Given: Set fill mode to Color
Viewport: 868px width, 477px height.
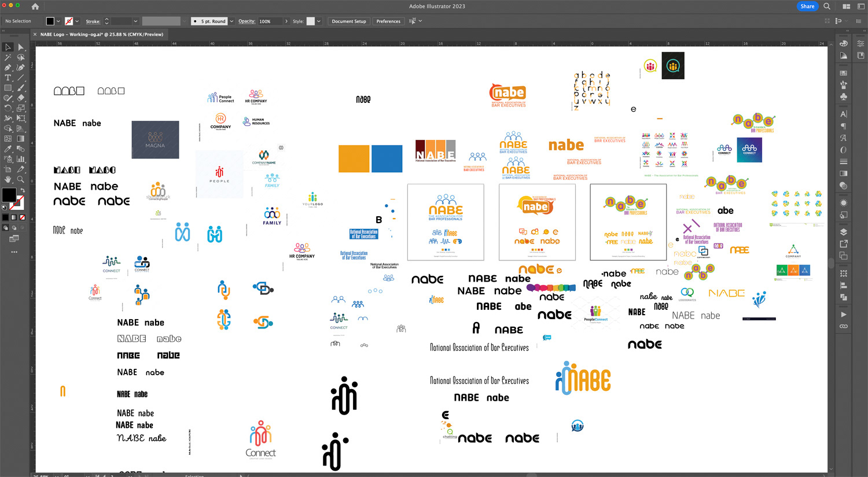Looking at the screenshot, I should (x=6, y=217).
